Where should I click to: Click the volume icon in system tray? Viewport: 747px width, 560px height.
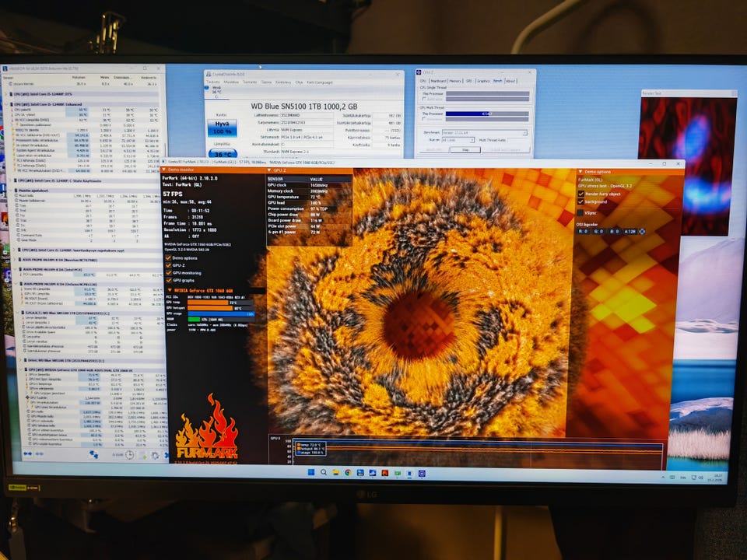(x=701, y=478)
